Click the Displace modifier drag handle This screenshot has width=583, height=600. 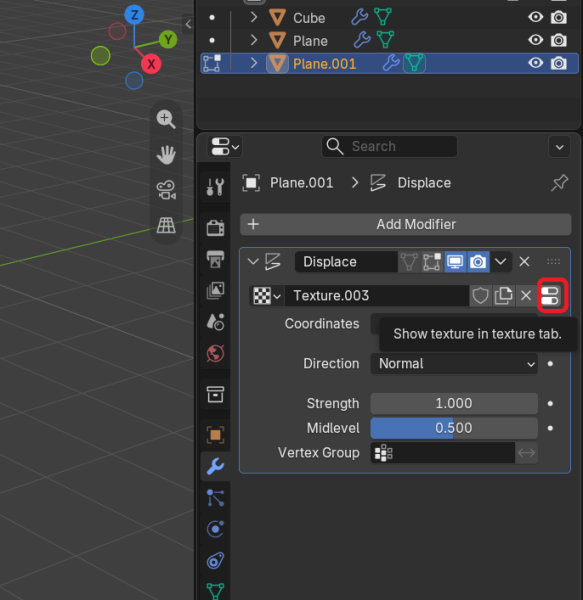554,262
